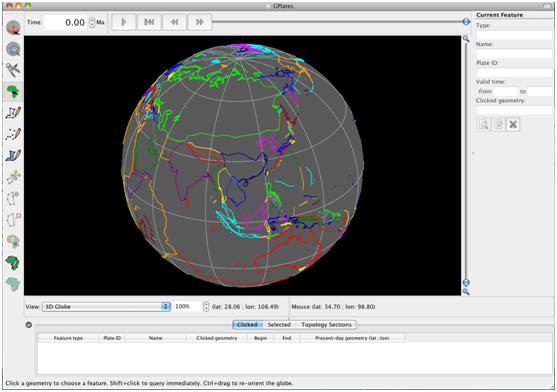Select the Zoom Globe magnifier tool

pyautogui.click(x=13, y=49)
